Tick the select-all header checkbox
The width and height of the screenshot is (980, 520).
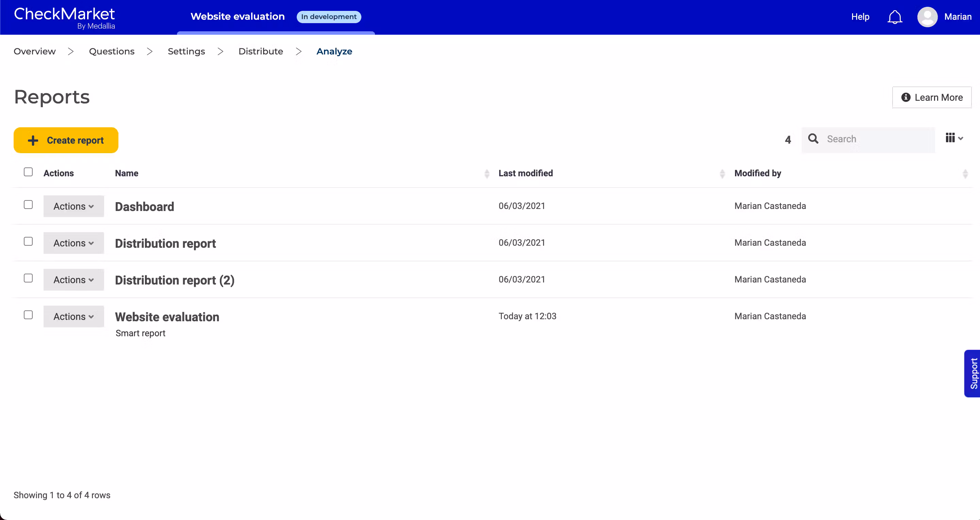[x=28, y=172]
